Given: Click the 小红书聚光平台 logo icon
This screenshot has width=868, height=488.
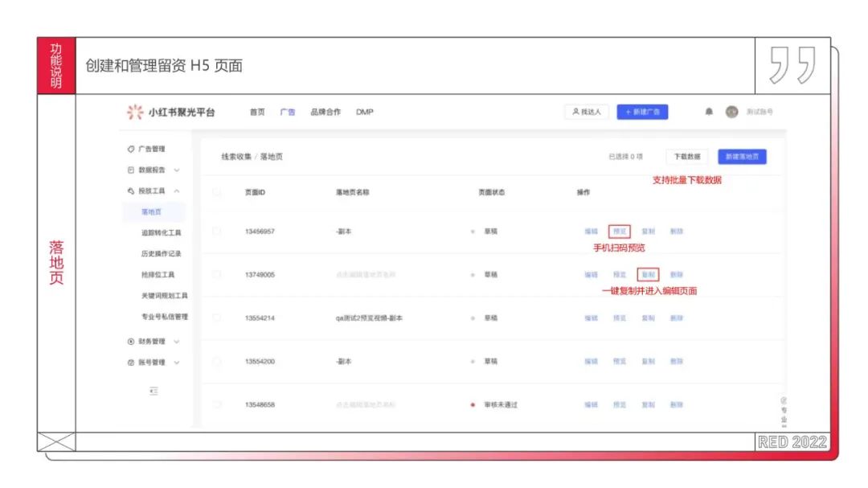Looking at the screenshot, I should point(134,112).
